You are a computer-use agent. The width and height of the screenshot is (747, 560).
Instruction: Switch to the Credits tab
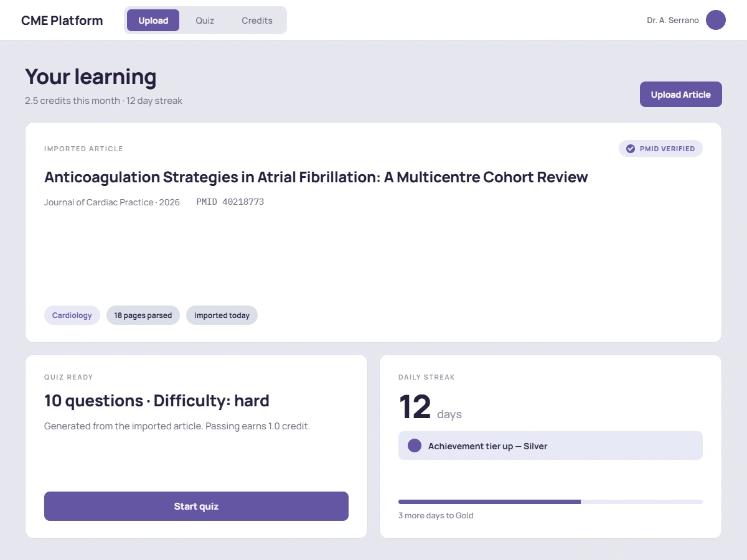pos(257,21)
